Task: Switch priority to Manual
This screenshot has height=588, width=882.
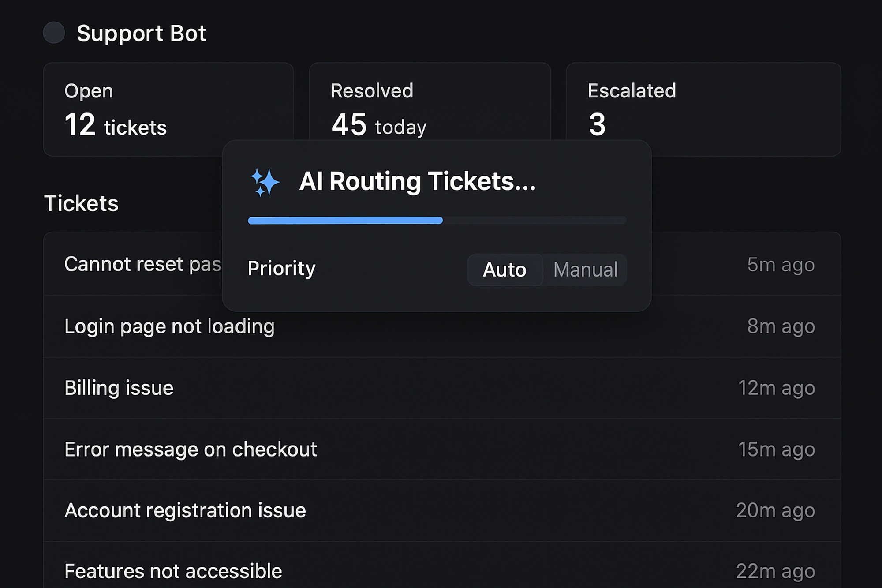Action: point(585,270)
